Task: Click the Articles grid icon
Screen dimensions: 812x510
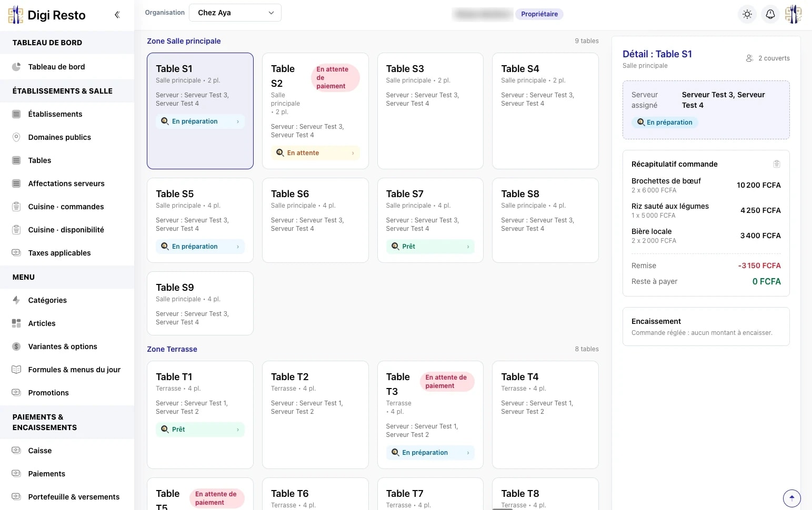Action: [x=16, y=323]
